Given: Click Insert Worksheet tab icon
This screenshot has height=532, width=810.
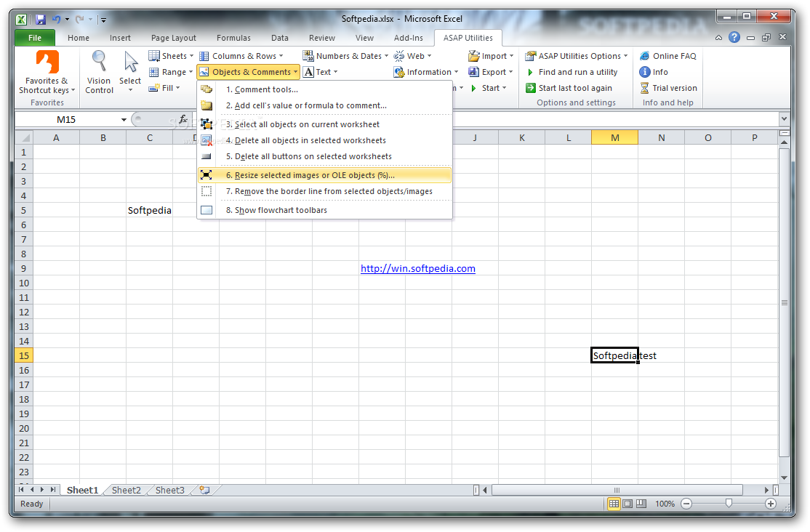Looking at the screenshot, I should click(x=205, y=490).
